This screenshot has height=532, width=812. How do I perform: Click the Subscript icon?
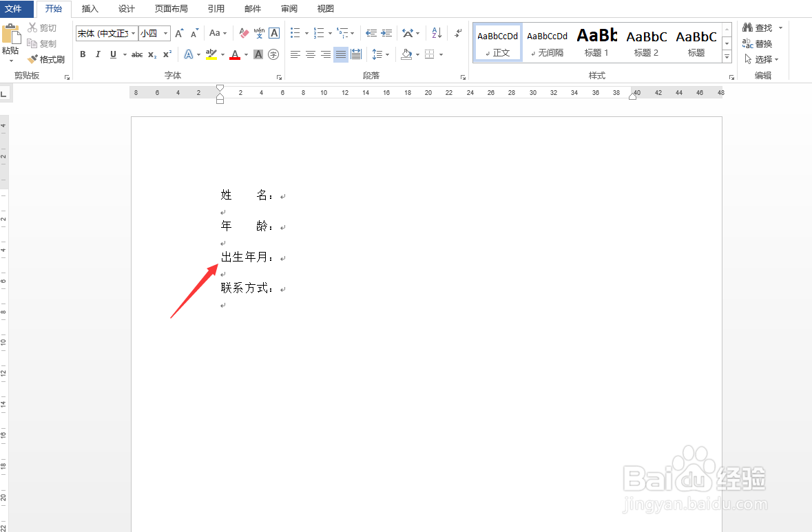point(152,54)
